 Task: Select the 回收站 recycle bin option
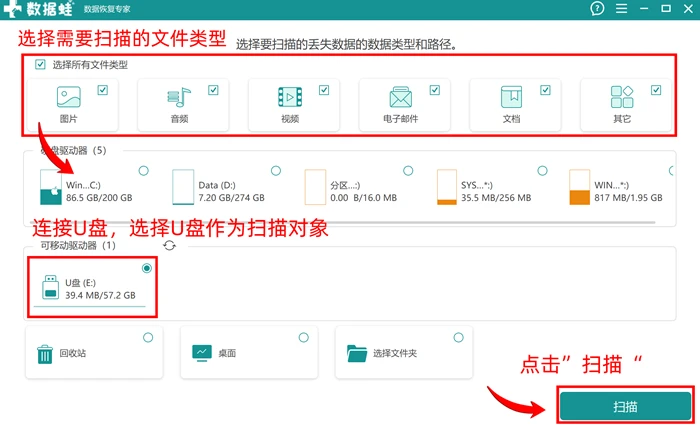(x=94, y=352)
